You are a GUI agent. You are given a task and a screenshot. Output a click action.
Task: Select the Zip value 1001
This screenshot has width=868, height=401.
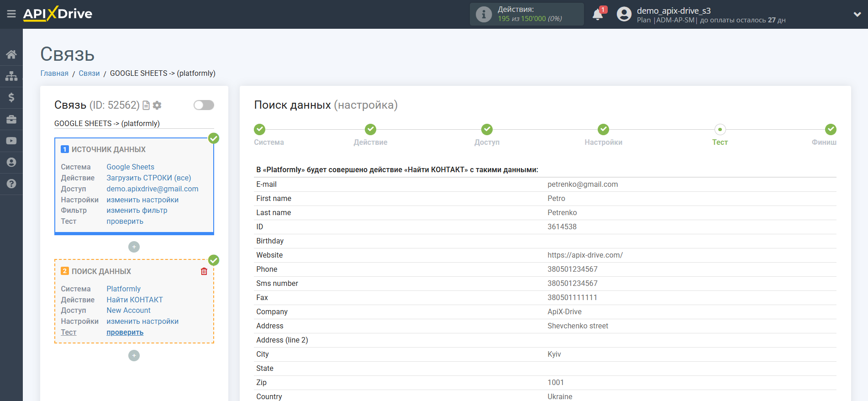tap(556, 383)
